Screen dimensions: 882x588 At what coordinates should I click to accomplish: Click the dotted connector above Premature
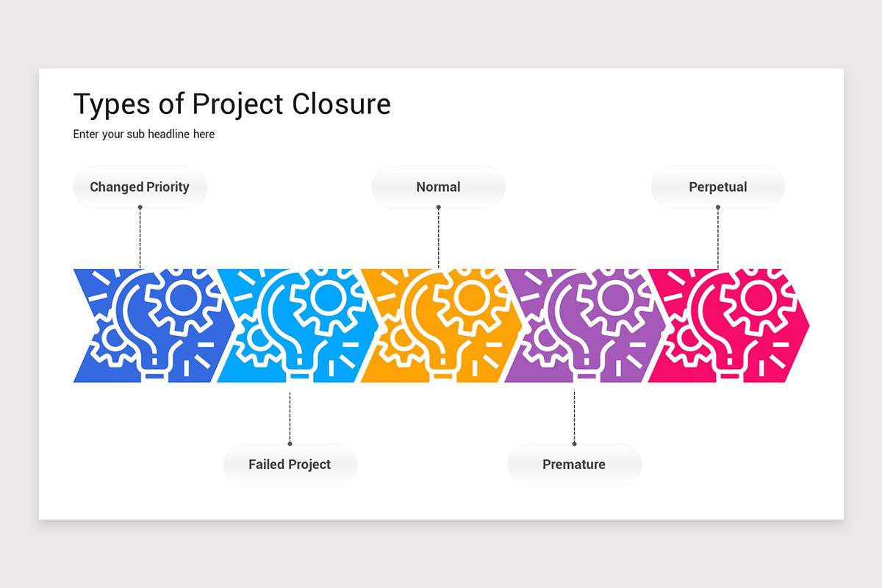574,417
